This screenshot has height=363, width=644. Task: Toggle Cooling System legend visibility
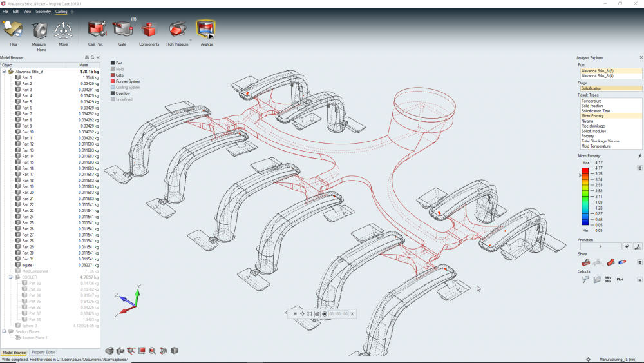click(x=113, y=87)
